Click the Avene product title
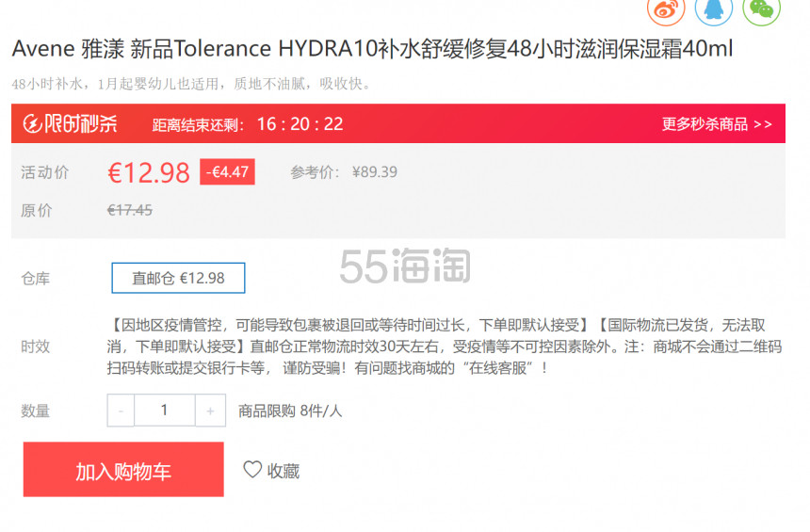810x532 pixels. click(x=372, y=49)
